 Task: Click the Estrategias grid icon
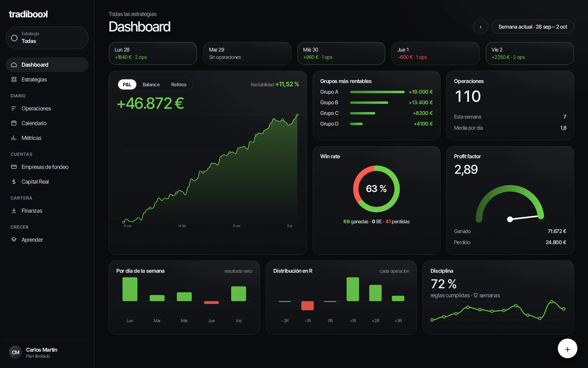[14, 79]
